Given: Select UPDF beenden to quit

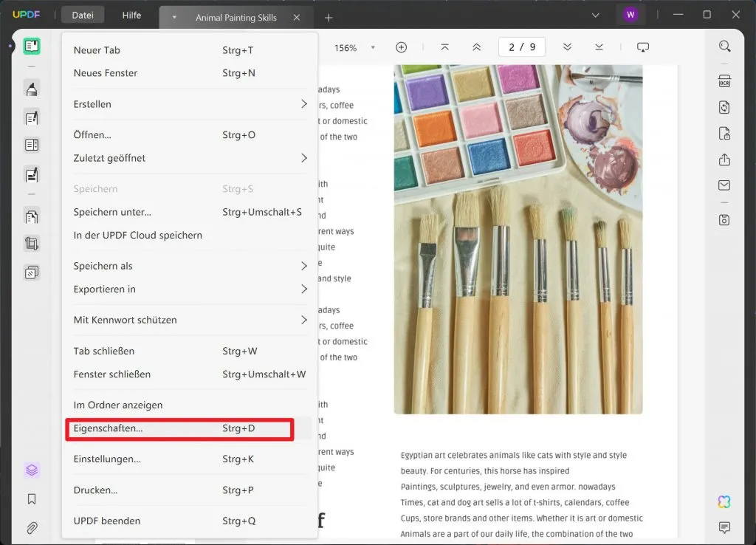Looking at the screenshot, I should [190, 521].
